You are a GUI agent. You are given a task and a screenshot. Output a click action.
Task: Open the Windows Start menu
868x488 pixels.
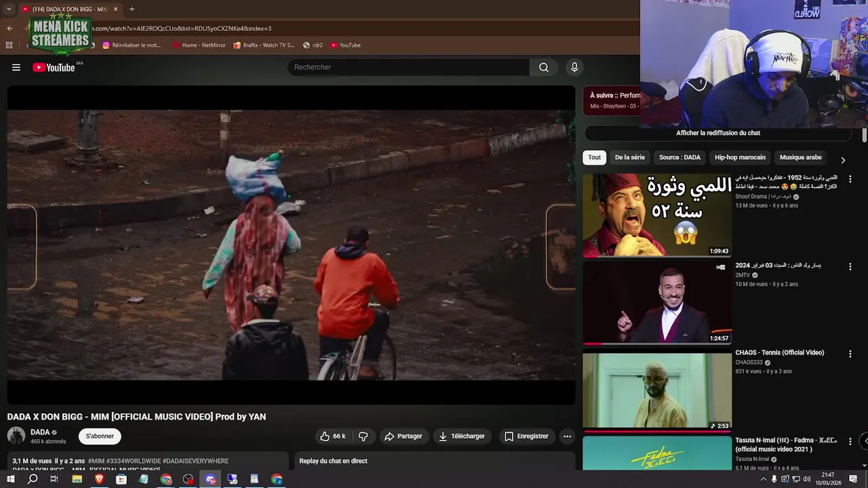[x=11, y=479]
